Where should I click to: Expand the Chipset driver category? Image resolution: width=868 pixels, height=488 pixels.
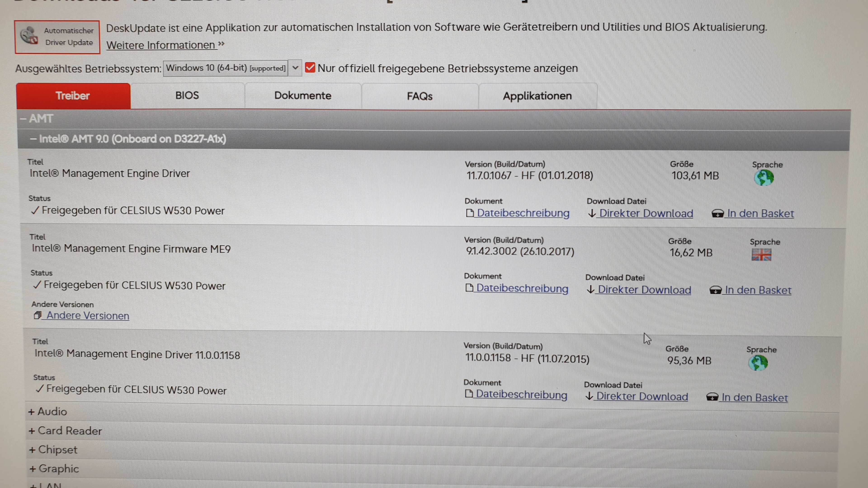pos(54,450)
